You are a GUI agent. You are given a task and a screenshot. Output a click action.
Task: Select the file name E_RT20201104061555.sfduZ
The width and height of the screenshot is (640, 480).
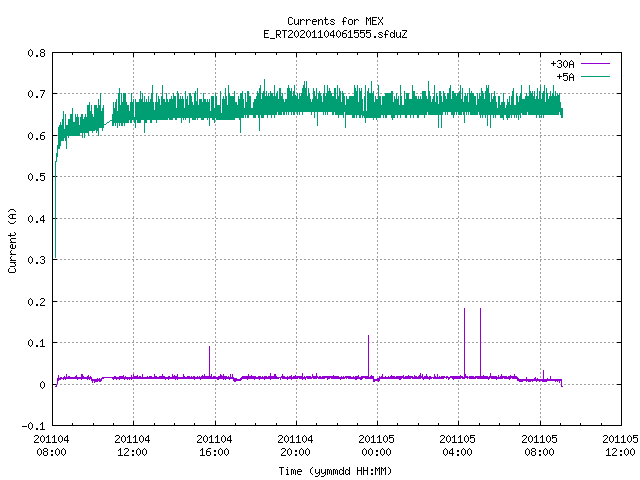coord(335,34)
